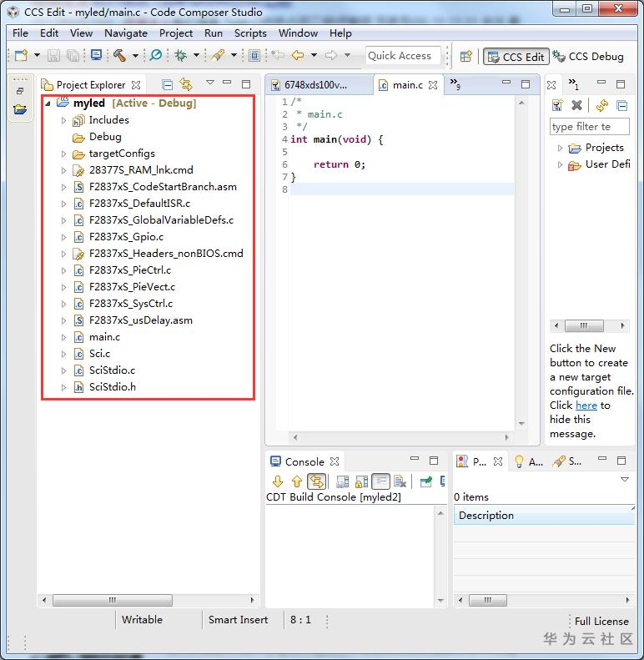The height and width of the screenshot is (660, 644).
Task: Open the back-navigation history dropdown
Action: coord(314,55)
